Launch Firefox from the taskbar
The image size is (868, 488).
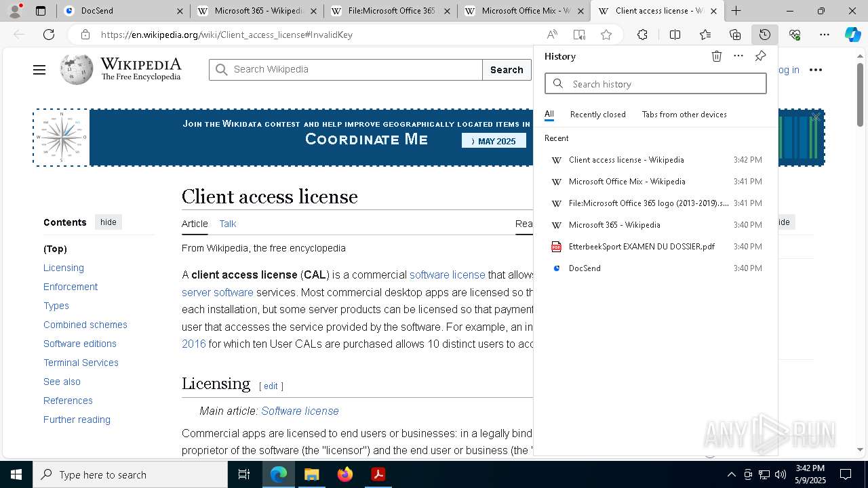click(x=345, y=474)
